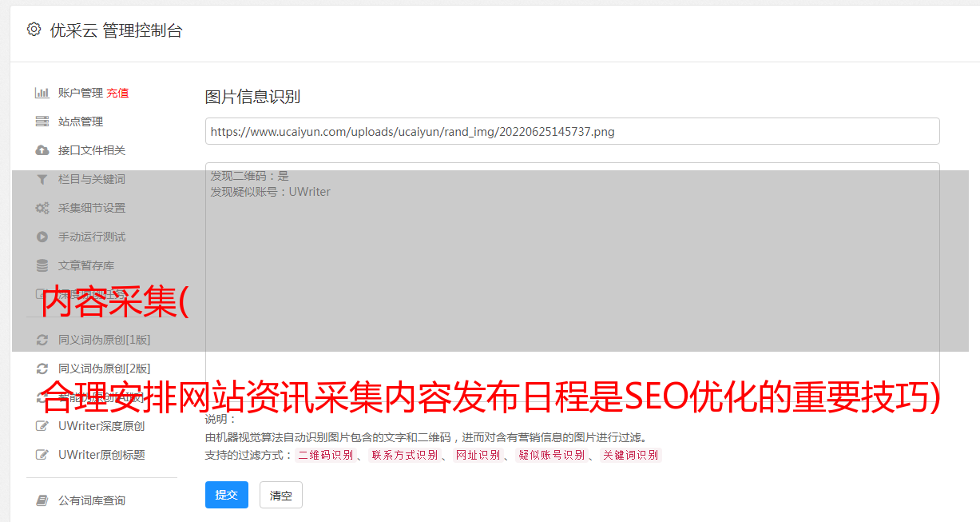Click the 发现疑似账号：UWriter result line
The image size is (980, 522).
[x=271, y=192]
